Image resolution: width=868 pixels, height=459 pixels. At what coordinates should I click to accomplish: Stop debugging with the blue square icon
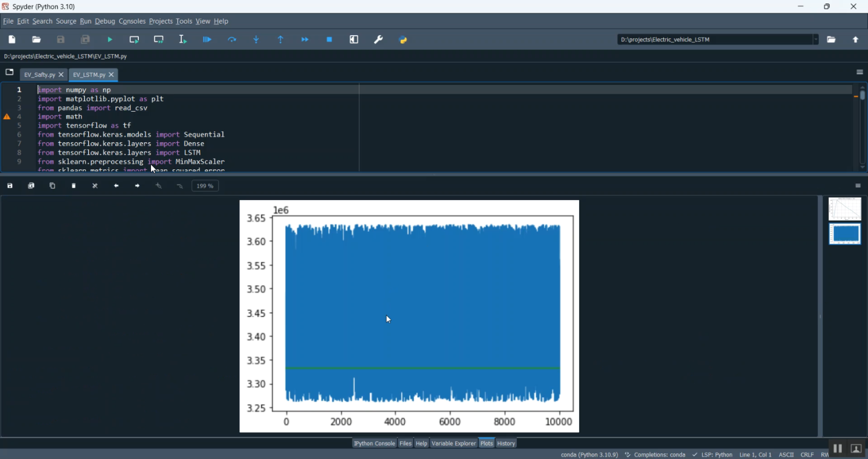click(329, 40)
